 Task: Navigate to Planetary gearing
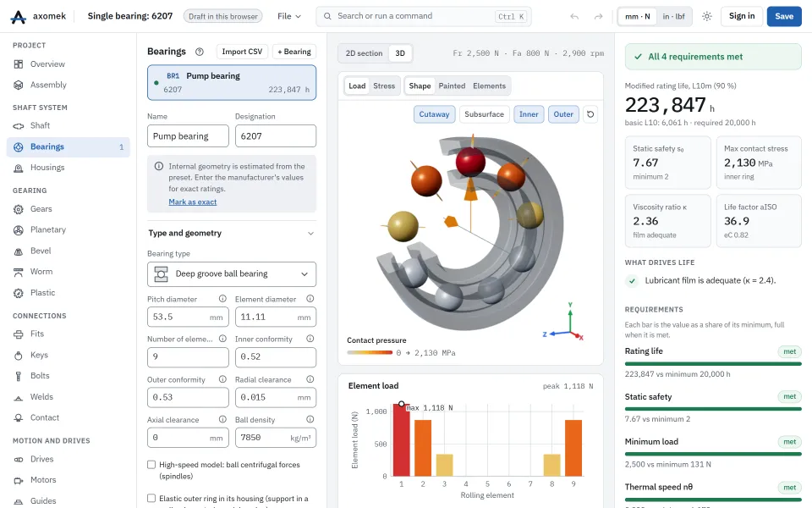click(x=69, y=229)
